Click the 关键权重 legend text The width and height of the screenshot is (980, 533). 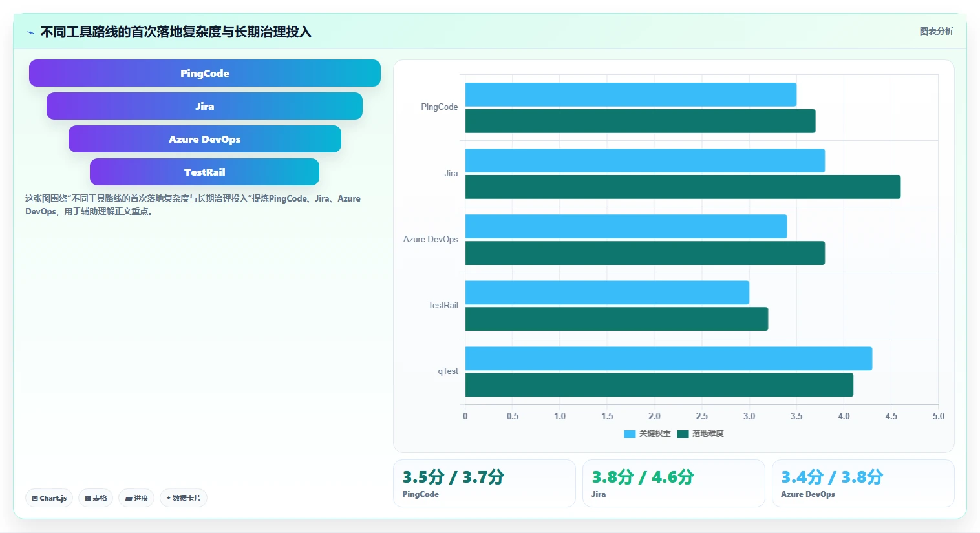tap(655, 434)
